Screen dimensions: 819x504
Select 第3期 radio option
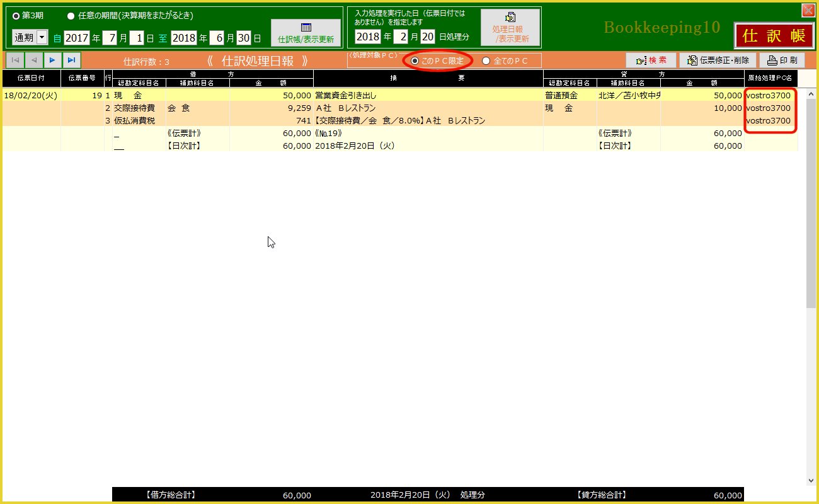click(x=16, y=16)
